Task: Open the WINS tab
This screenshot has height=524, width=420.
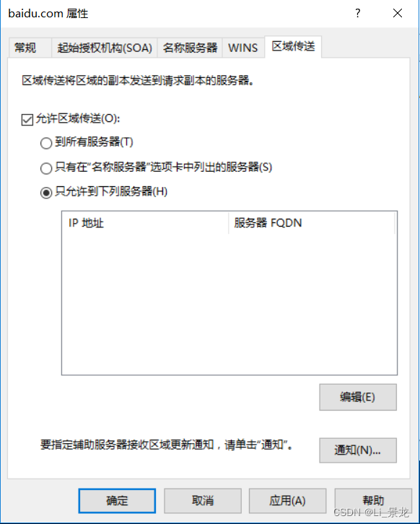Action: click(243, 48)
